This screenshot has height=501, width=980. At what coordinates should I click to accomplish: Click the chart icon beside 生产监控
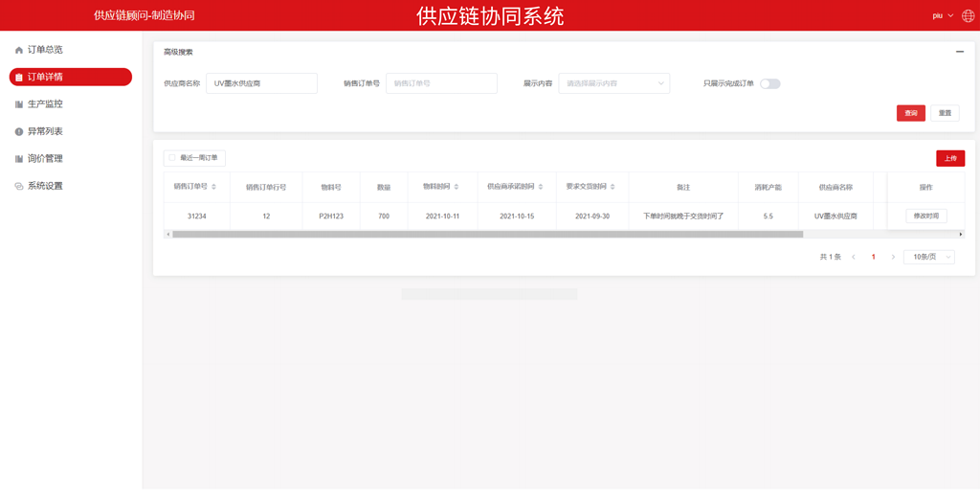18,104
